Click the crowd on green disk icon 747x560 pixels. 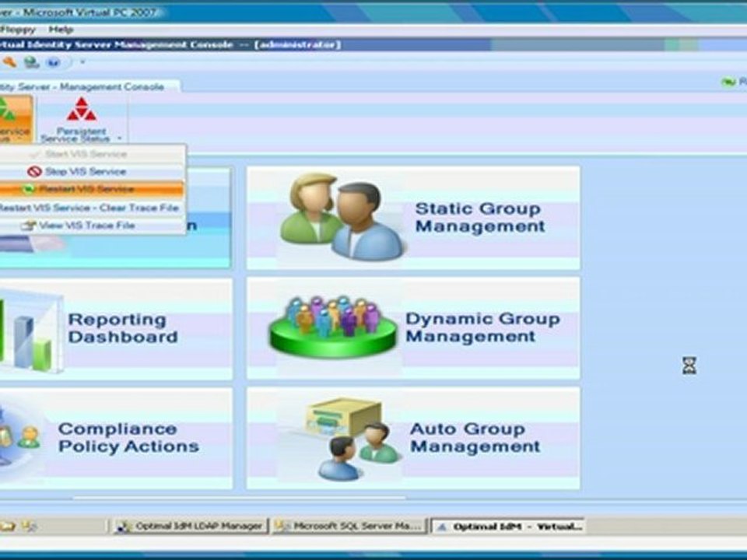(x=333, y=327)
